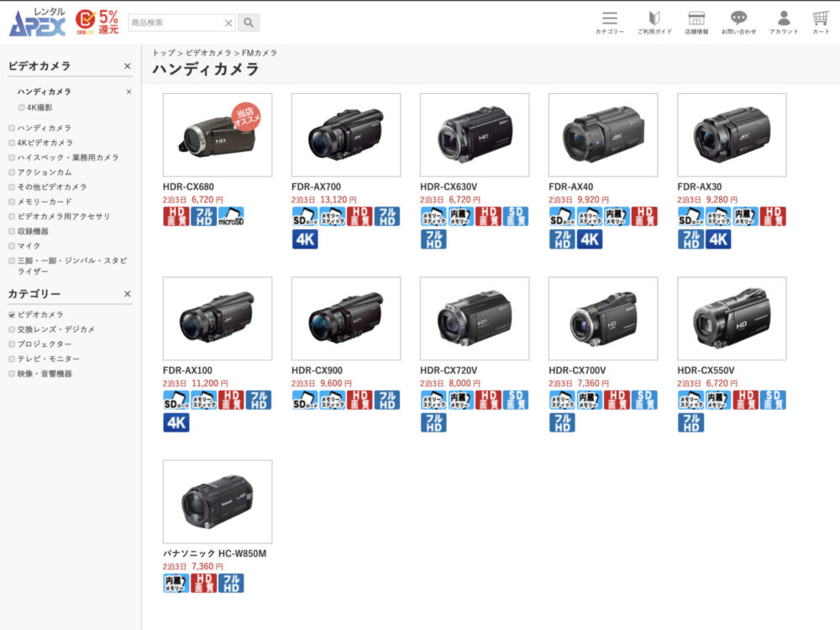
Task: Open the HDR-CX630V product link
Action: [x=449, y=187]
